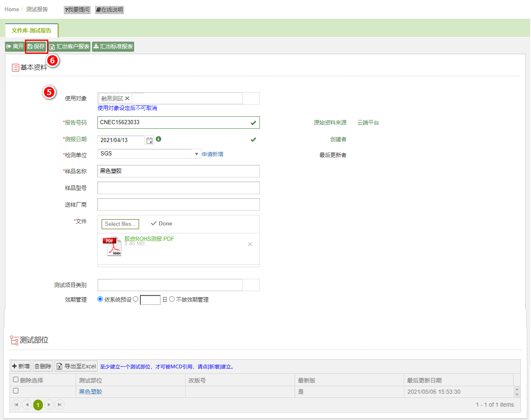Click 申请新增 link
This screenshot has width=531, height=420.
212,154
